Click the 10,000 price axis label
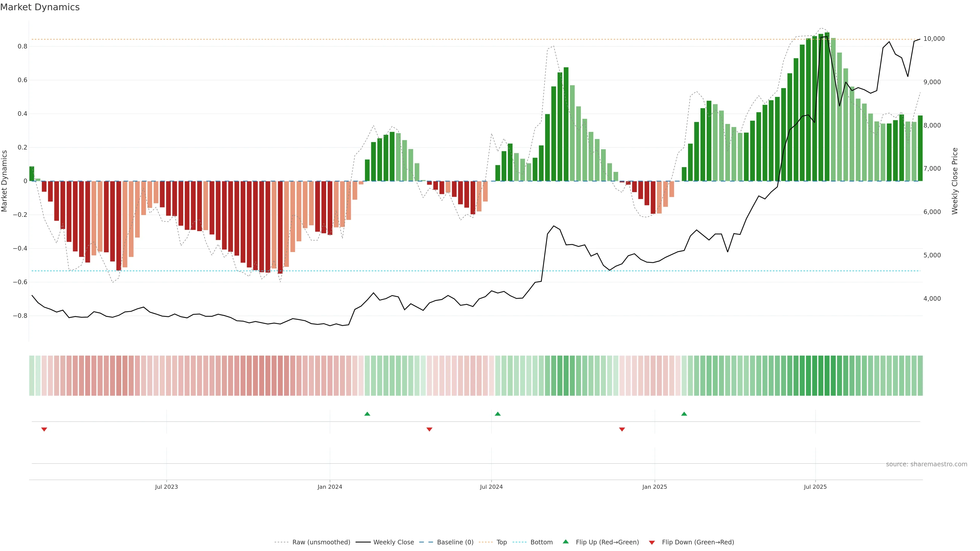Screen dimensions: 980x551 tap(934, 39)
